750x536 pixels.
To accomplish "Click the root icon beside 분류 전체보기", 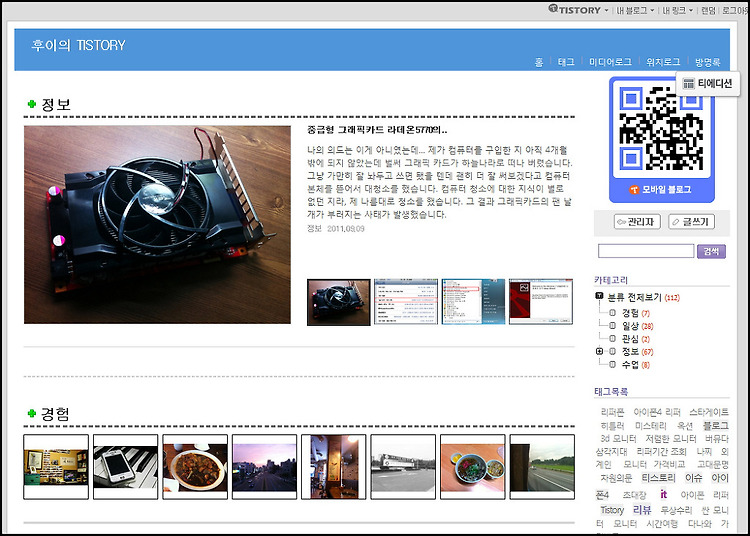I will [x=599, y=296].
